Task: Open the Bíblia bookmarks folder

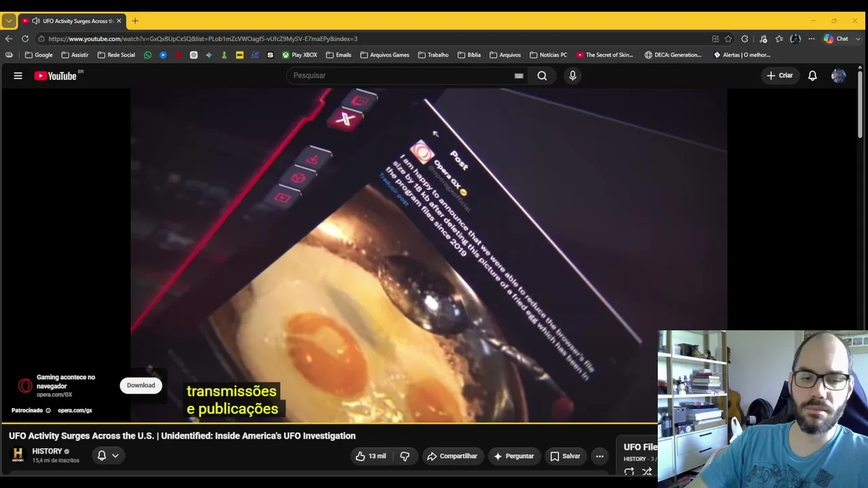Action: coord(469,55)
